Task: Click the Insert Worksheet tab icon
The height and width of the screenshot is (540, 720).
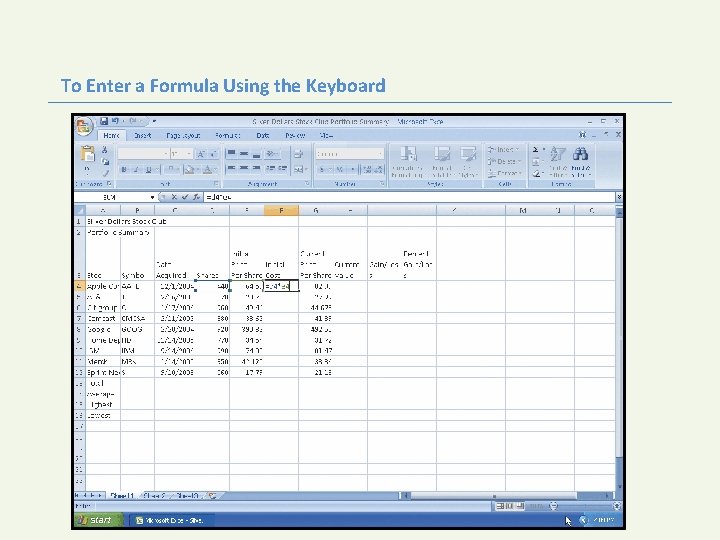Action: tap(213, 496)
